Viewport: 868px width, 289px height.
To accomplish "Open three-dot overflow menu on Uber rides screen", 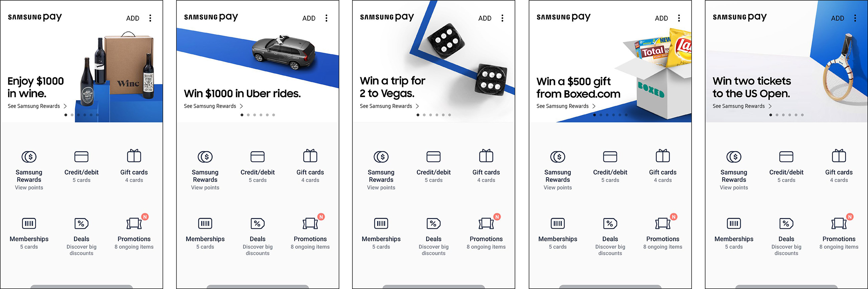I will 326,18.
